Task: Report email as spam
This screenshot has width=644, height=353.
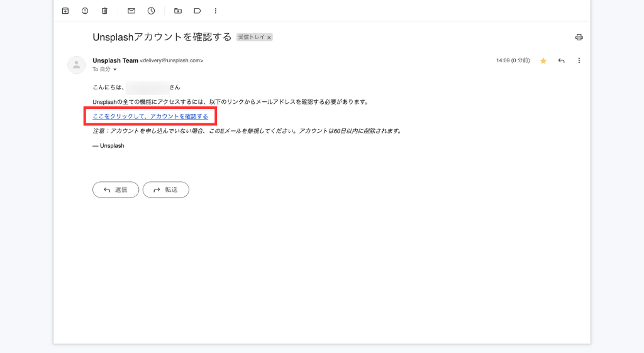Action: (x=85, y=11)
